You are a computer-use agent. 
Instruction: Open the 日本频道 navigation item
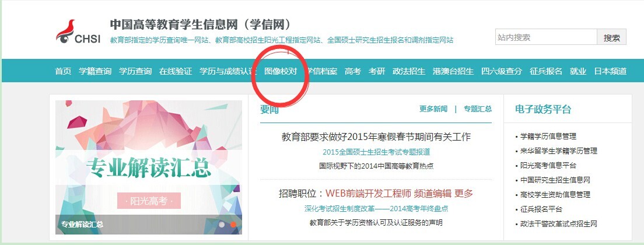[610, 71]
